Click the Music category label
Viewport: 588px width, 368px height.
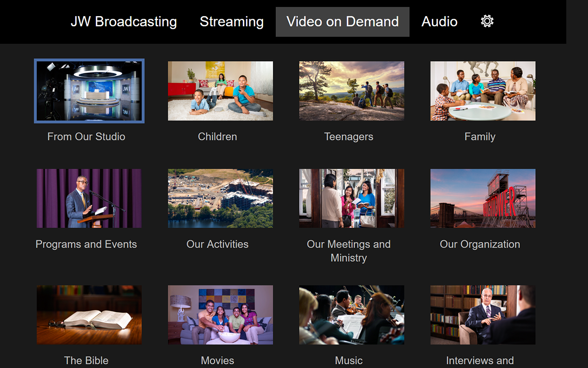click(x=348, y=361)
